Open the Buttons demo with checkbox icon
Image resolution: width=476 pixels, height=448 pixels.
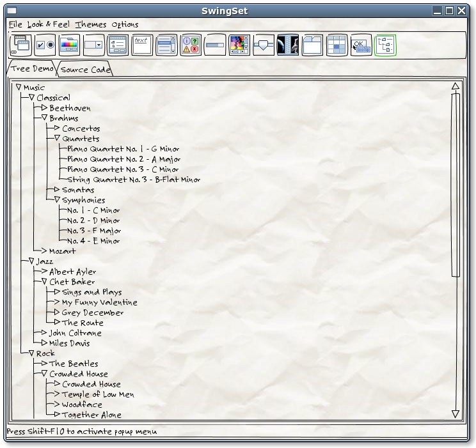[x=45, y=45]
